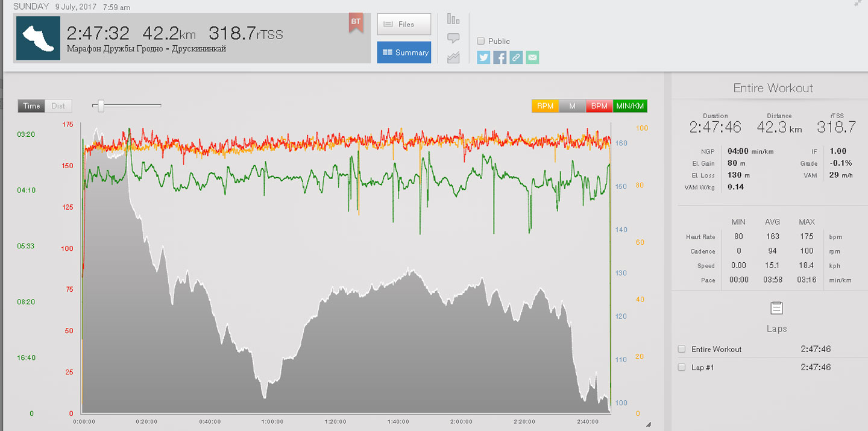Open the comments speech bubble icon
This screenshot has width=868, height=431.
click(x=453, y=39)
